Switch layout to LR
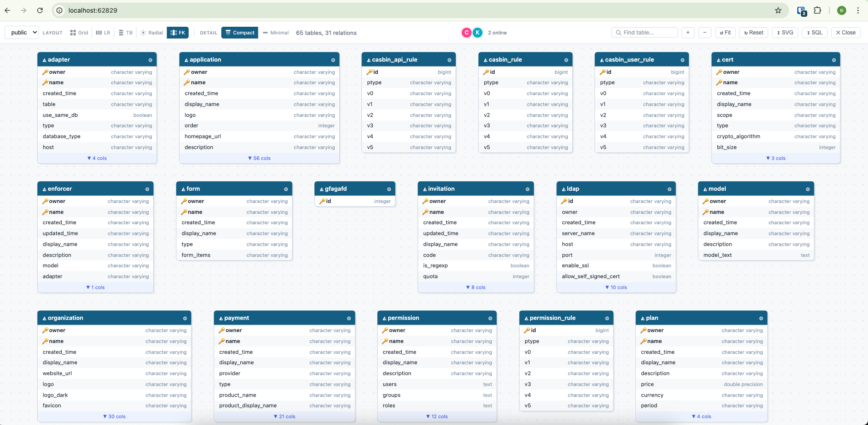 coord(103,33)
